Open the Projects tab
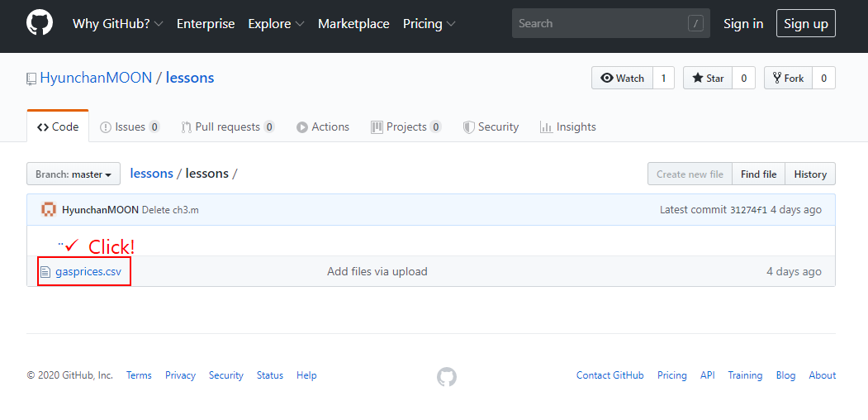This screenshot has width=868, height=420. (x=406, y=126)
